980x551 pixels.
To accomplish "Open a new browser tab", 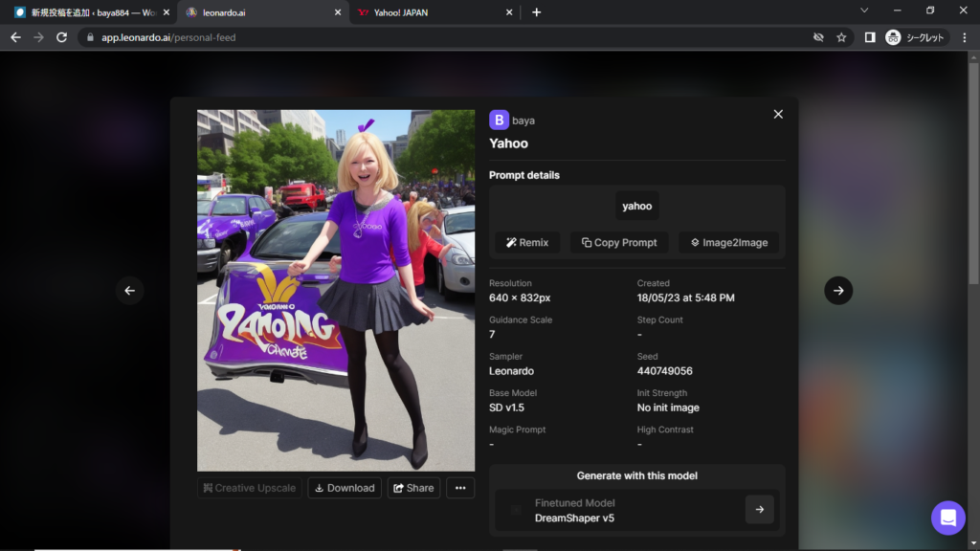I will (536, 12).
